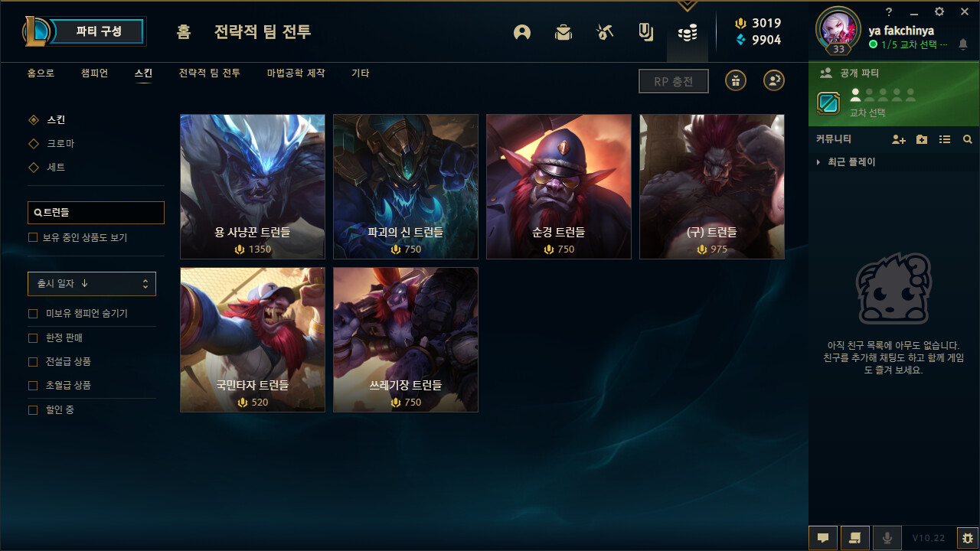Screen dimensions: 980x551
Task: Expand the 최근 플레이 section
Action: pyautogui.click(x=846, y=162)
